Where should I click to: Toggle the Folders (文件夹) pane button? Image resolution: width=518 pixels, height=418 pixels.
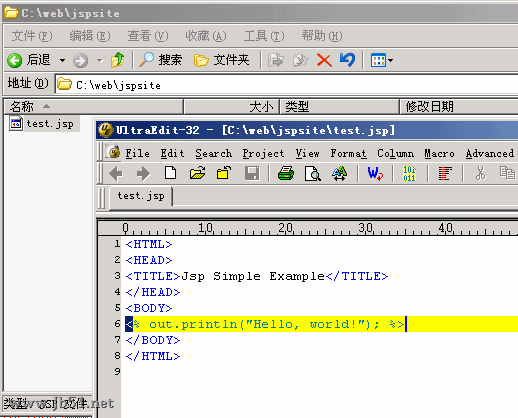point(222,60)
